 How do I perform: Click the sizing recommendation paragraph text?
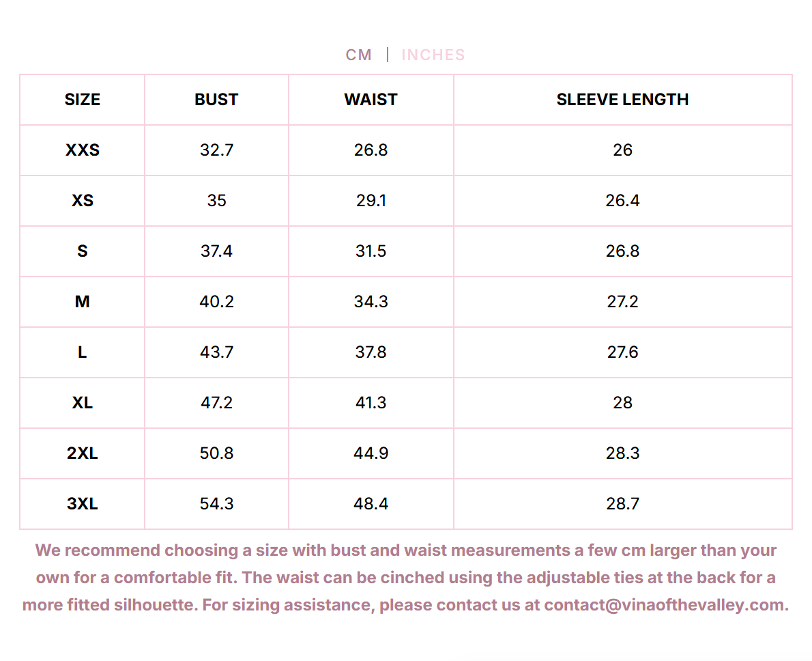(x=405, y=578)
